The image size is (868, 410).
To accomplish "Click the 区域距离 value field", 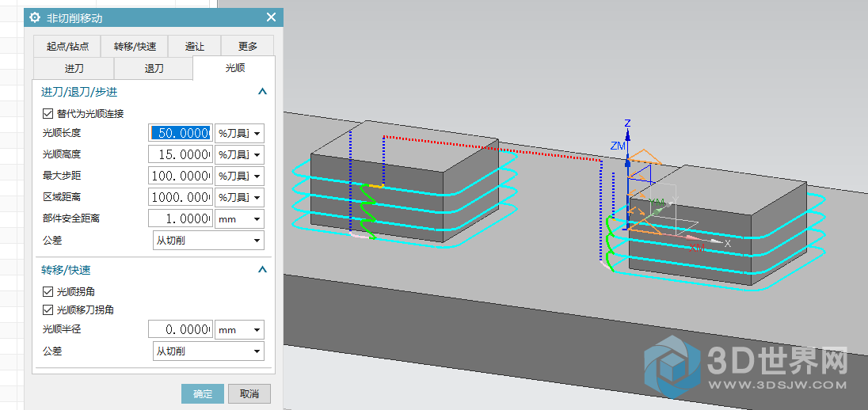I will pos(181,197).
